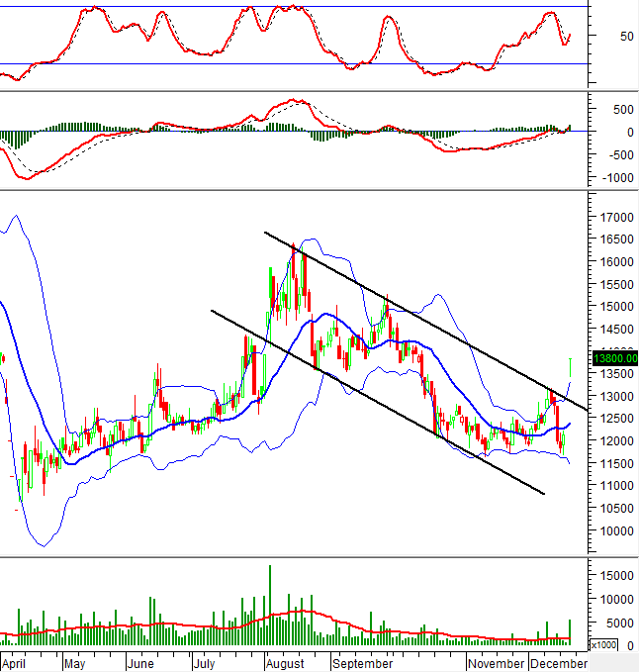Click the 10000 value on price axis
Viewport: 639px width, 672px height.
click(615, 530)
